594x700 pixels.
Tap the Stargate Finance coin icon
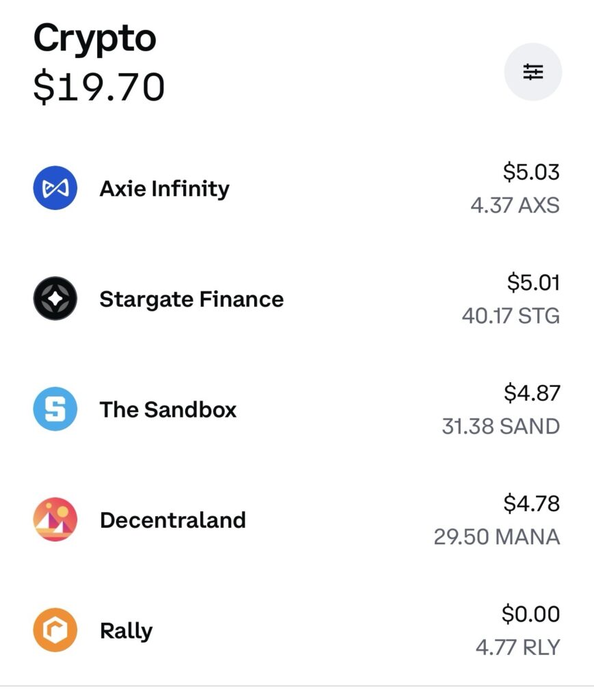[x=55, y=299]
